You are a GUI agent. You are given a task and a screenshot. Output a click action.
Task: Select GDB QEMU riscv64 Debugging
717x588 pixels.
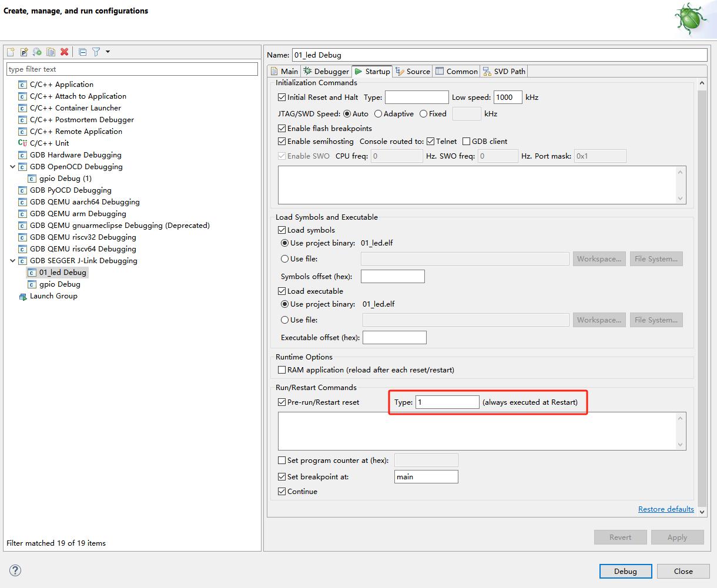(83, 249)
